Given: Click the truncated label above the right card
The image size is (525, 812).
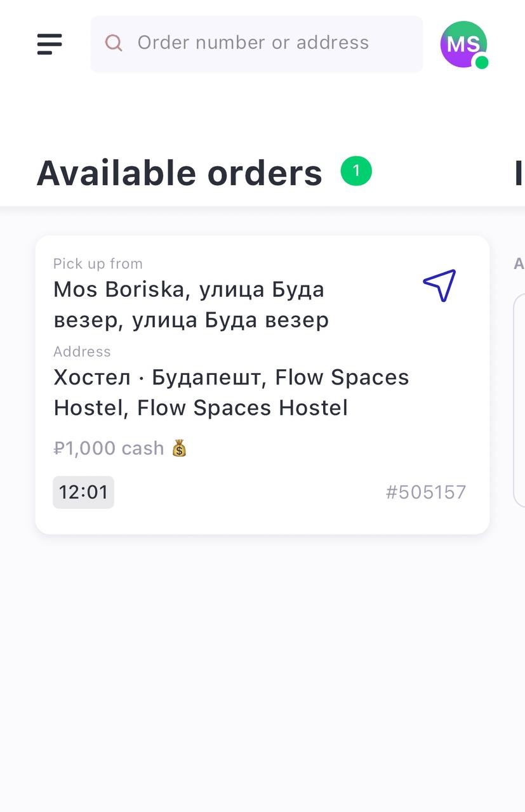Looking at the screenshot, I should [519, 264].
